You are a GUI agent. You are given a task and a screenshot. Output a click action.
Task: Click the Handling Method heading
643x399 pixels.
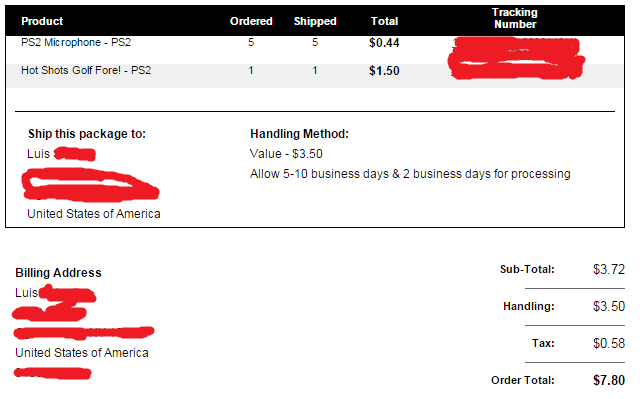click(299, 134)
